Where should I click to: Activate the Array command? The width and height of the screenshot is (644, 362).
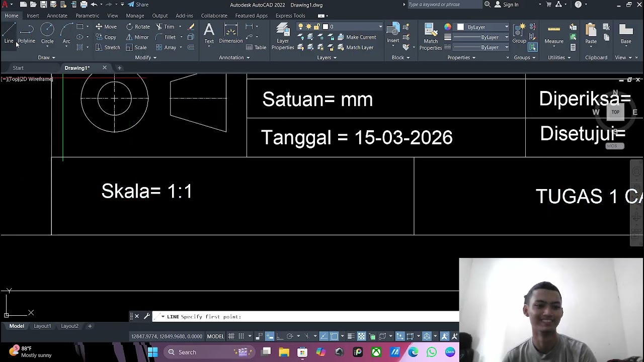click(x=166, y=47)
